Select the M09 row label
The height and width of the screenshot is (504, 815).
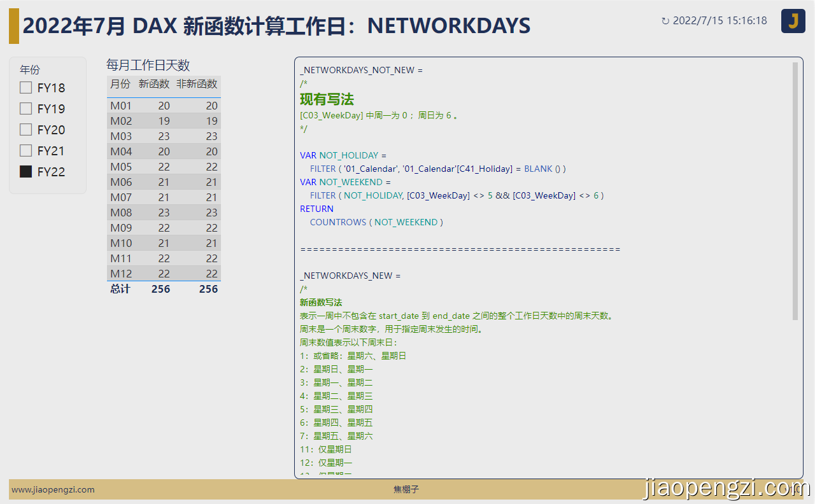121,228
